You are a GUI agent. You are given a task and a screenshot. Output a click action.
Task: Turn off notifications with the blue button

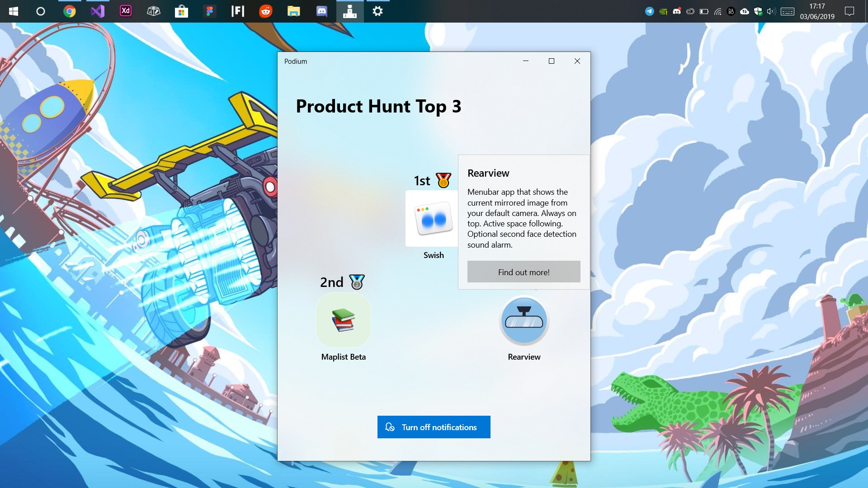(x=434, y=427)
